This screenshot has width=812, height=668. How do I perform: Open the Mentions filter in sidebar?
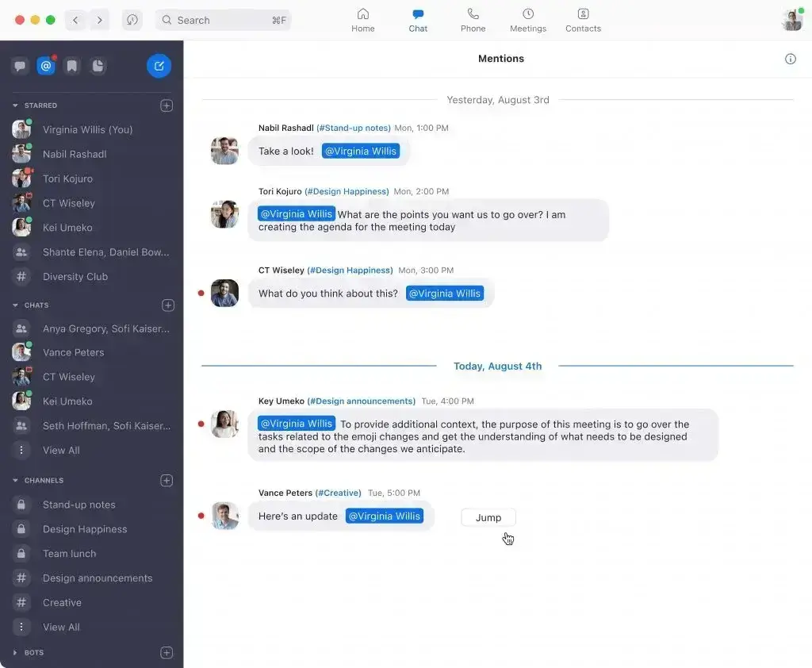(46, 66)
